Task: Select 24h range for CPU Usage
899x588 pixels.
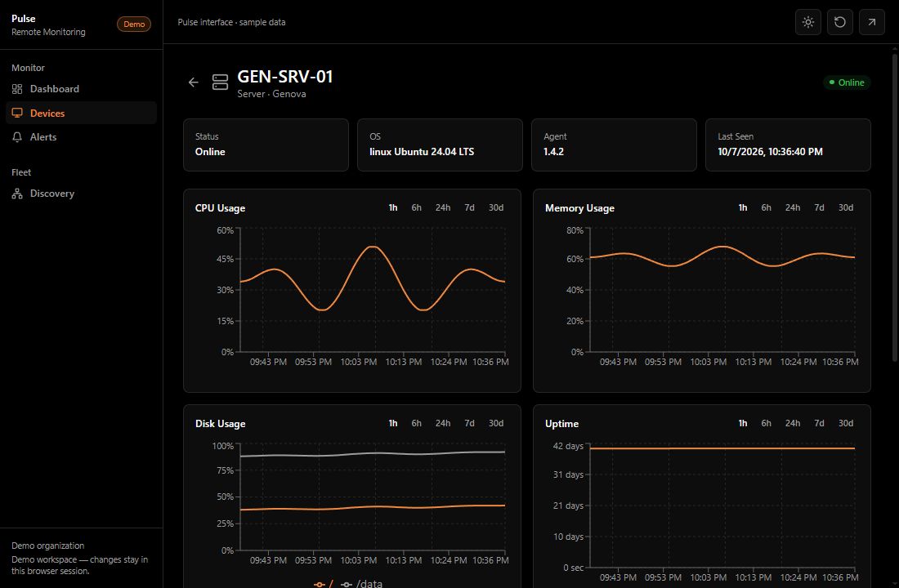Action: pos(443,207)
